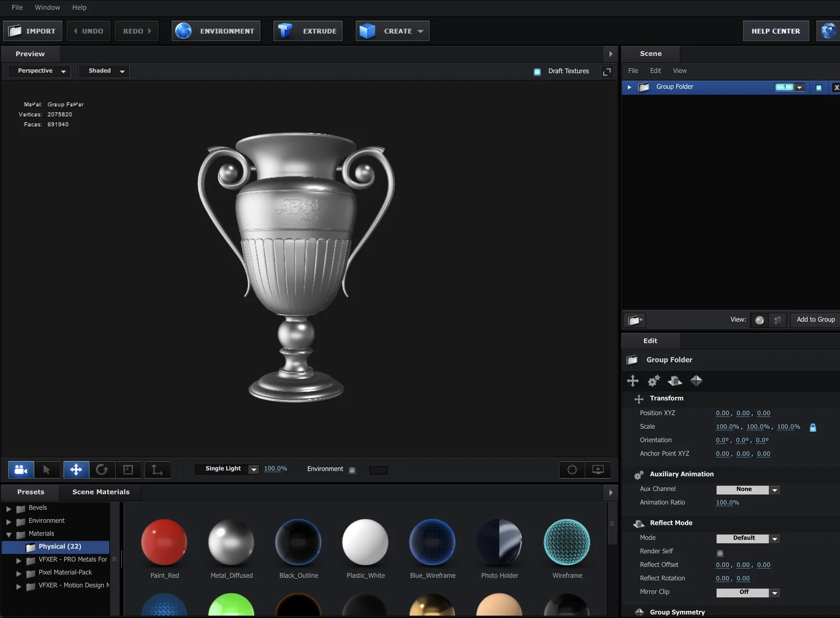Toggle the Environment checkbox in preview toolbar

352,470
